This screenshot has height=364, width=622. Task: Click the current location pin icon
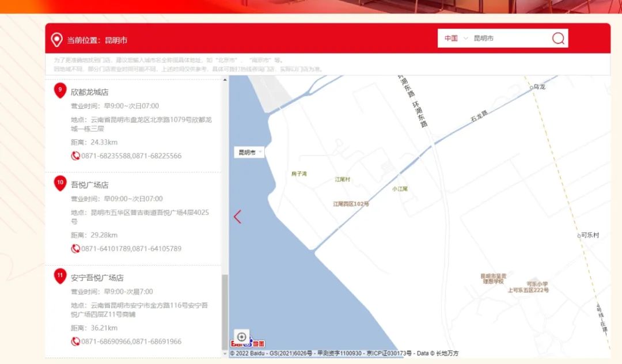[56, 40]
